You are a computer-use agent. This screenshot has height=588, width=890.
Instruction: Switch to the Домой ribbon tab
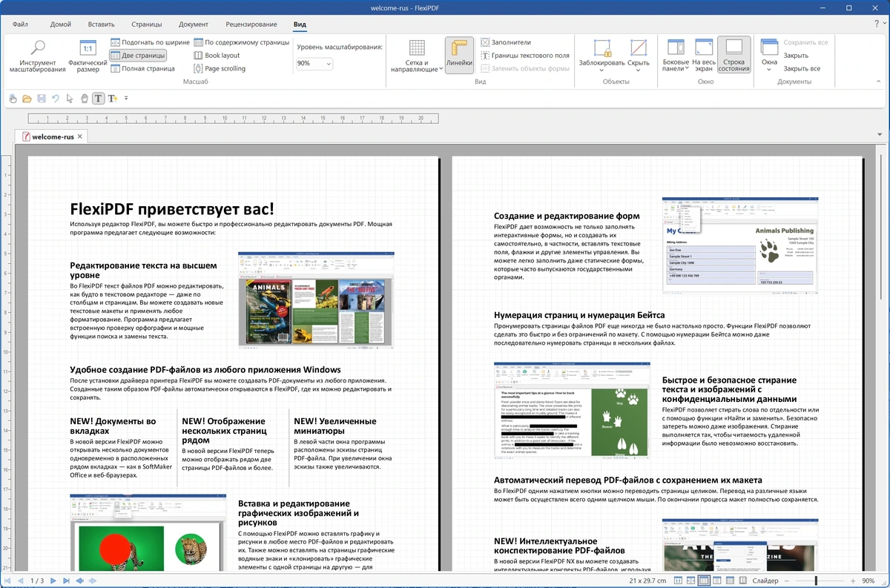click(x=61, y=24)
